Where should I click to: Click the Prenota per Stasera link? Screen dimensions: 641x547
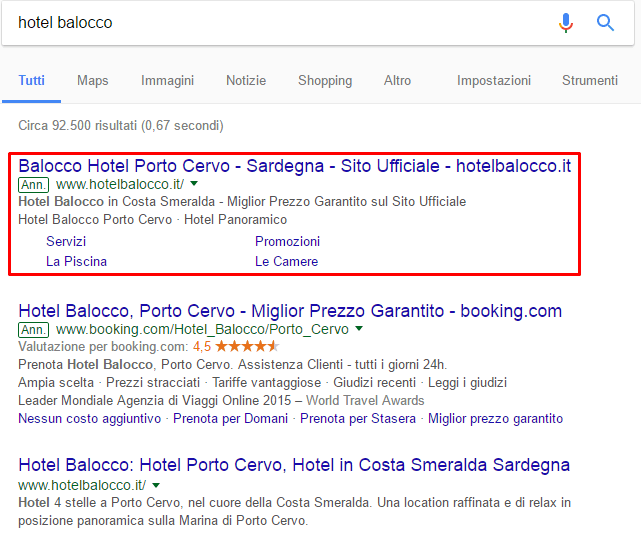tap(358, 418)
